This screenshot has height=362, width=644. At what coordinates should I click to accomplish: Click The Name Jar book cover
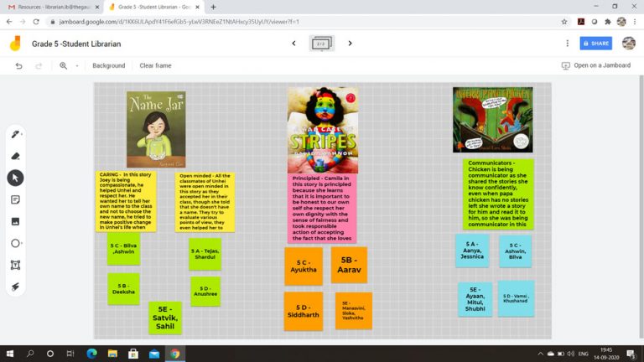[155, 128]
